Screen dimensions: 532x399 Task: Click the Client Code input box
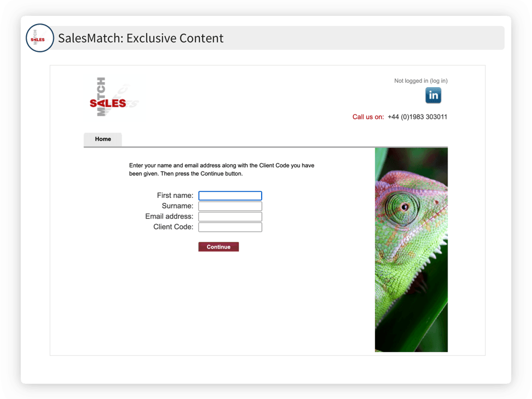[x=230, y=227]
